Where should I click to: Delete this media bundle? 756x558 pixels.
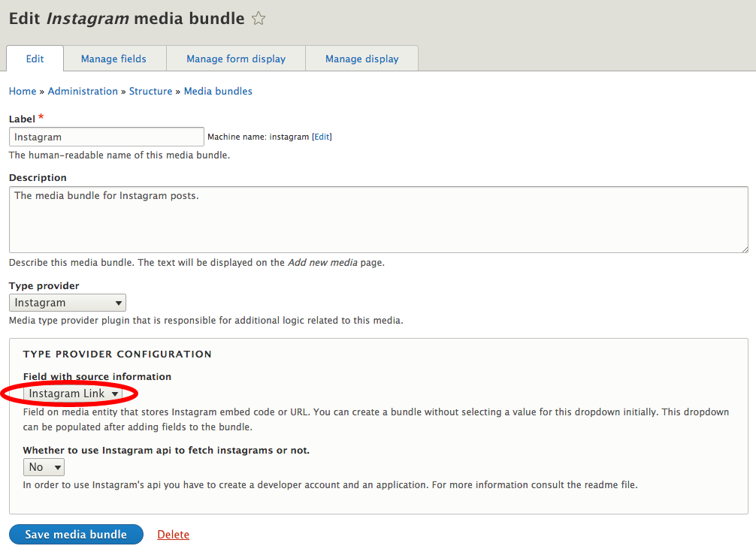173,535
